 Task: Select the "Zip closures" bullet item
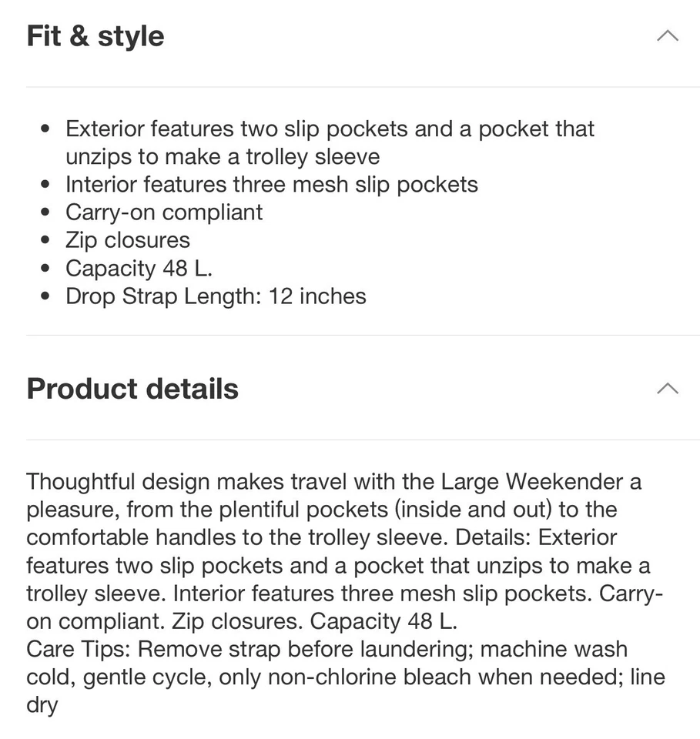[128, 240]
